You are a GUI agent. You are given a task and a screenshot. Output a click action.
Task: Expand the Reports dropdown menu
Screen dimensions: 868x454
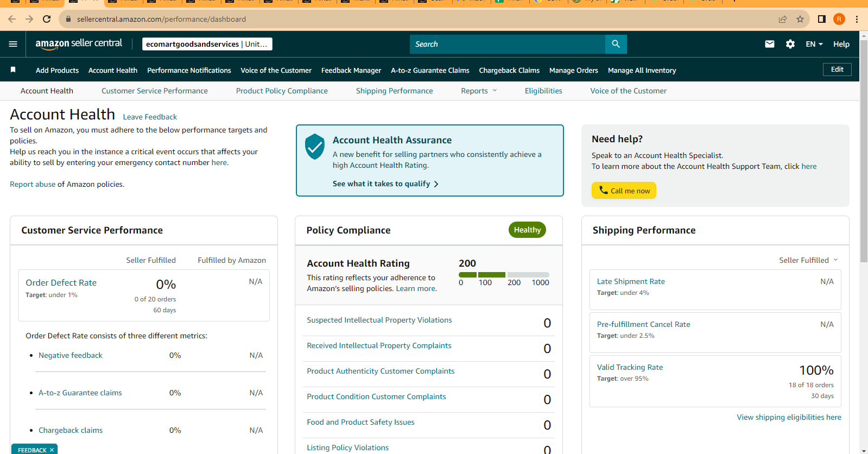coord(479,91)
